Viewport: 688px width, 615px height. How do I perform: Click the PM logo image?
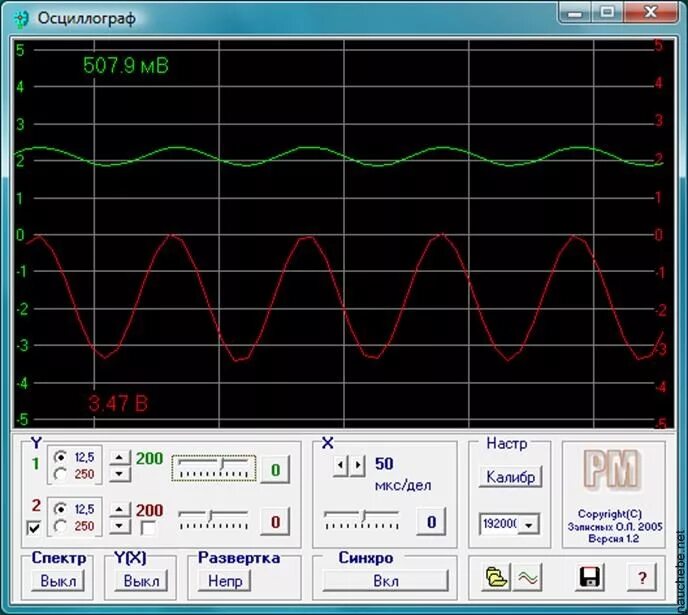point(612,469)
